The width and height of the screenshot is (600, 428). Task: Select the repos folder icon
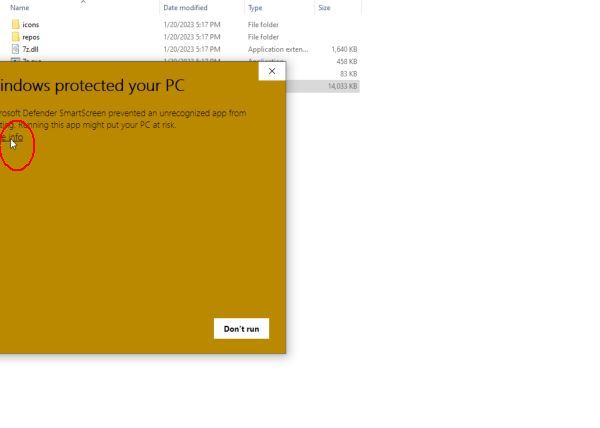15,37
